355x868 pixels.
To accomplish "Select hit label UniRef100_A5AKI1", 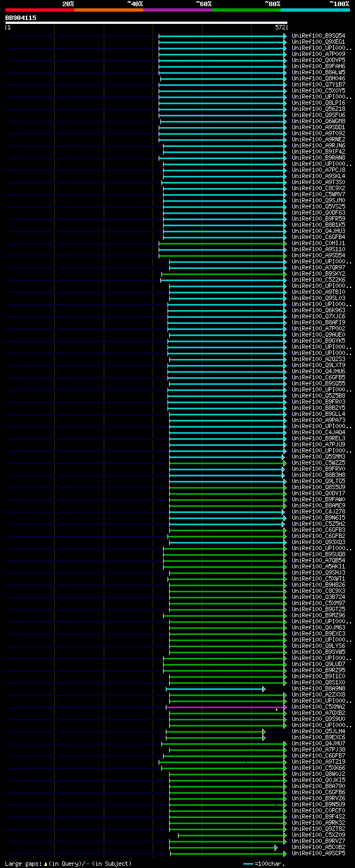I will click(318, 566).
